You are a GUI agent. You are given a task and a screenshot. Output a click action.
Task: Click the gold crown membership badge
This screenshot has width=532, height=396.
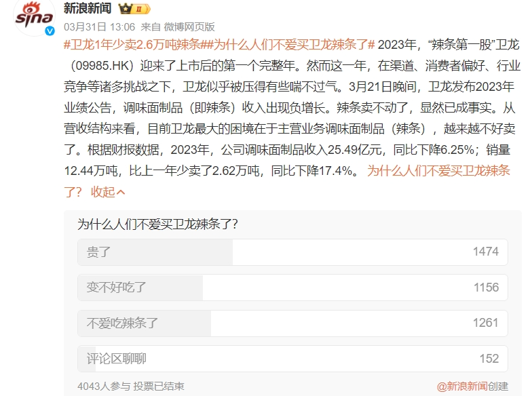coord(134,9)
